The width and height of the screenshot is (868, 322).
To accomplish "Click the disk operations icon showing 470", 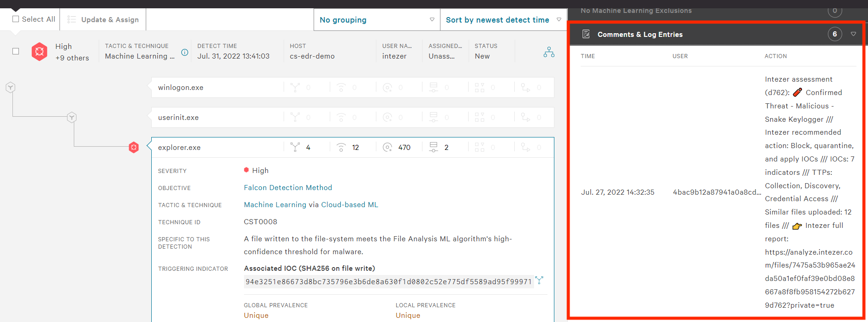I will pyautogui.click(x=387, y=147).
